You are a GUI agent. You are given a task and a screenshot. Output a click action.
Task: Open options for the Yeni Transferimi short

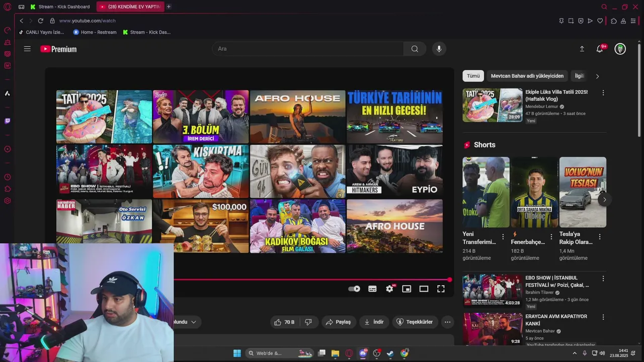click(503, 236)
